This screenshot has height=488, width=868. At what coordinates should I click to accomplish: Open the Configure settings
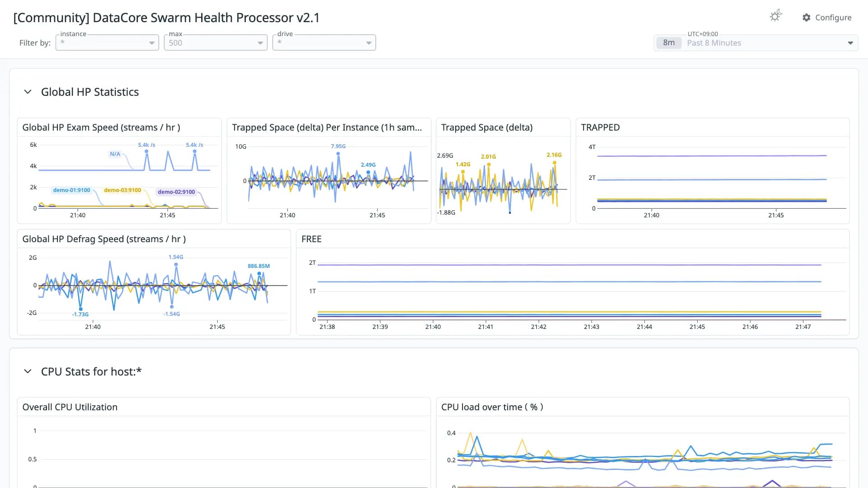[x=827, y=17]
